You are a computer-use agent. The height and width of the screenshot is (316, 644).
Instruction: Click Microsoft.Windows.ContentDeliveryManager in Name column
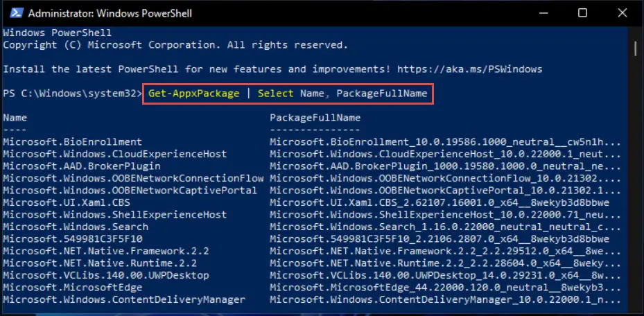pyautogui.click(x=123, y=299)
